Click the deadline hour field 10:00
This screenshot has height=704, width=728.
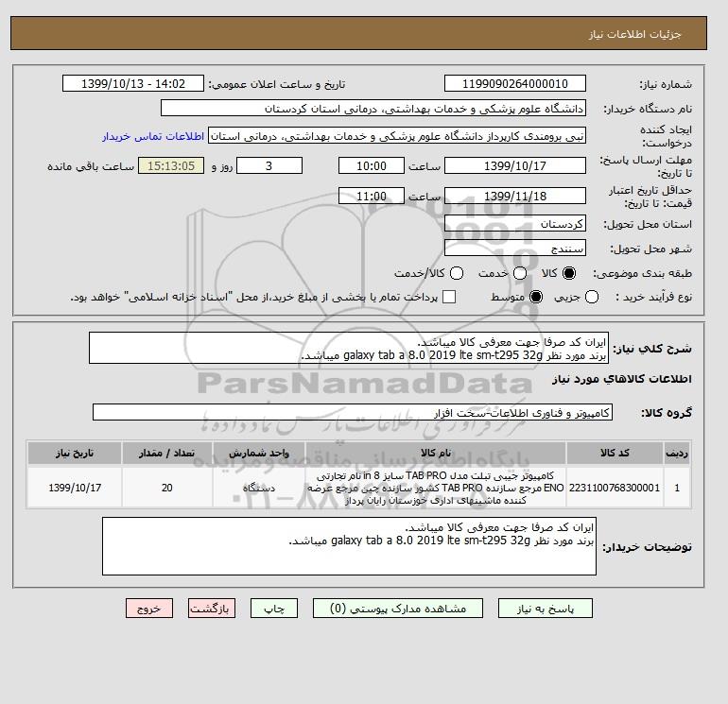372,165
